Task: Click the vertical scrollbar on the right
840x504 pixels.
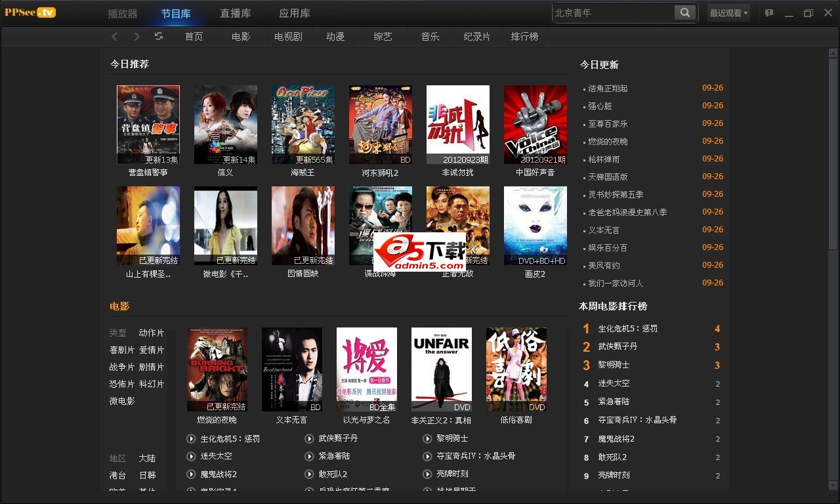Action: tap(833, 151)
